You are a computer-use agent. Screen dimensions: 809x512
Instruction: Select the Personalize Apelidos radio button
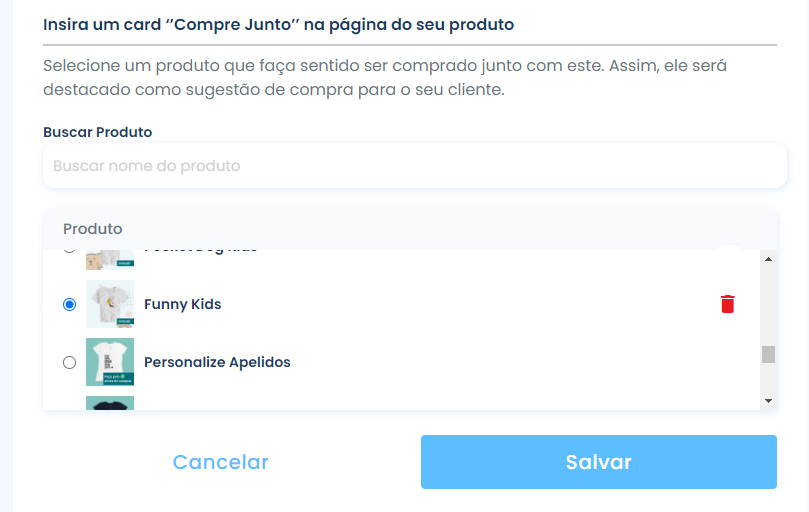69,362
